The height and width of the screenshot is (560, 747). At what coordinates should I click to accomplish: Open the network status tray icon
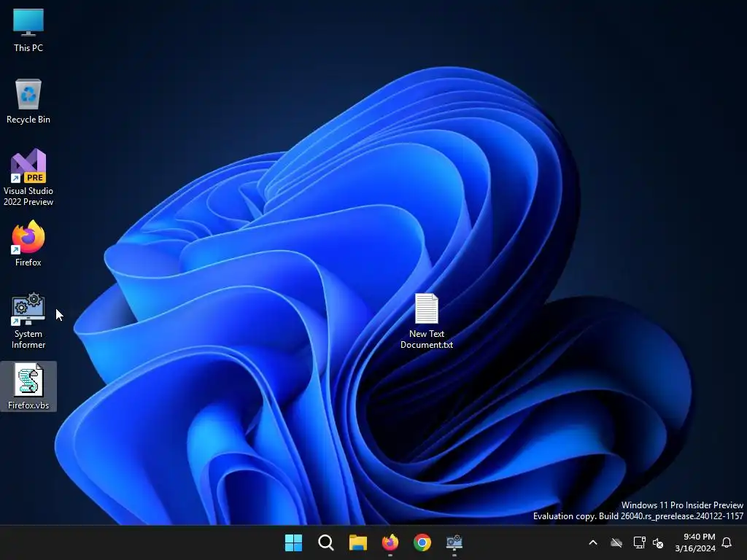[x=639, y=542]
